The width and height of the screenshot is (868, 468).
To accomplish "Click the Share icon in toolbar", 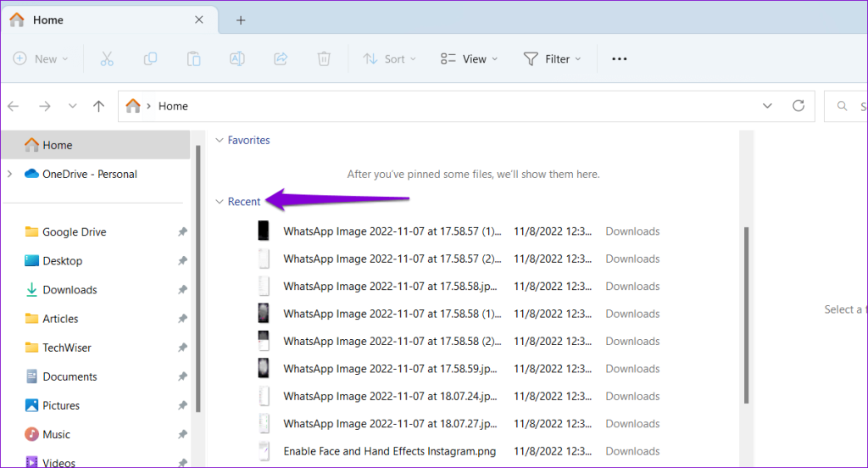I will [x=281, y=58].
